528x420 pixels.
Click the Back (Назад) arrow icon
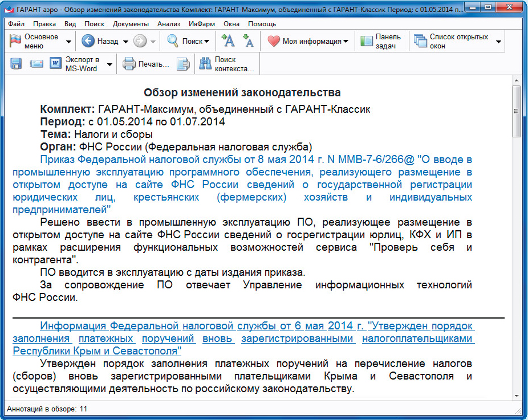[x=88, y=41]
